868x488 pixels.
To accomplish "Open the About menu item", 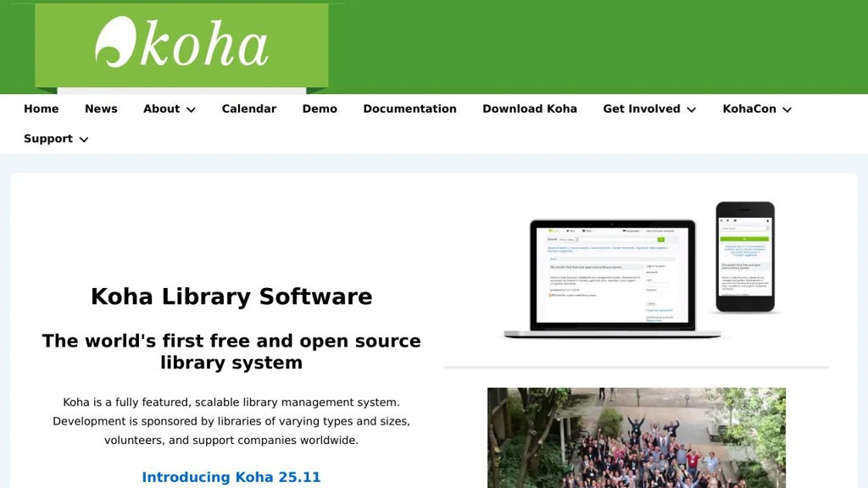I will (162, 109).
